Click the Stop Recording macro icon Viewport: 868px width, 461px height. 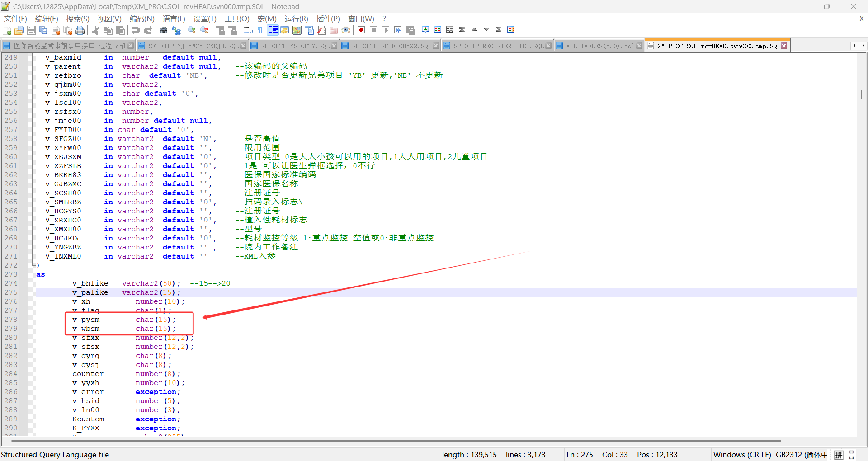click(373, 30)
